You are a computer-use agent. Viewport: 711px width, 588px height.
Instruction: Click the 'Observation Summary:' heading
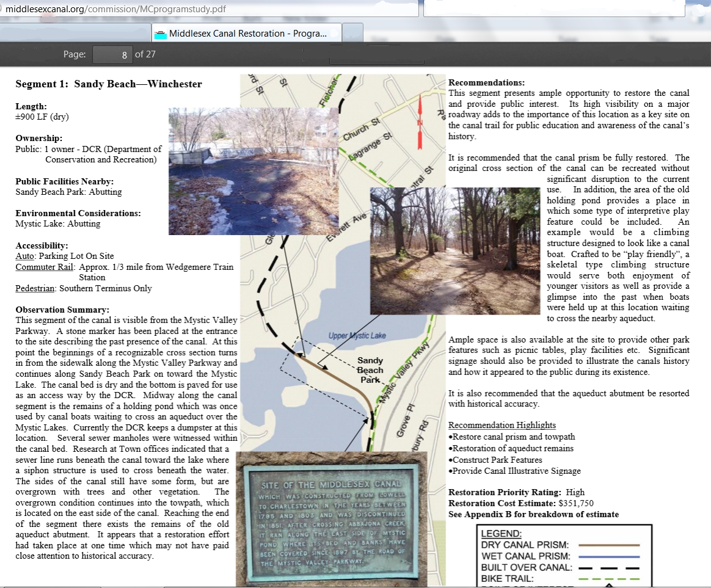click(62, 310)
